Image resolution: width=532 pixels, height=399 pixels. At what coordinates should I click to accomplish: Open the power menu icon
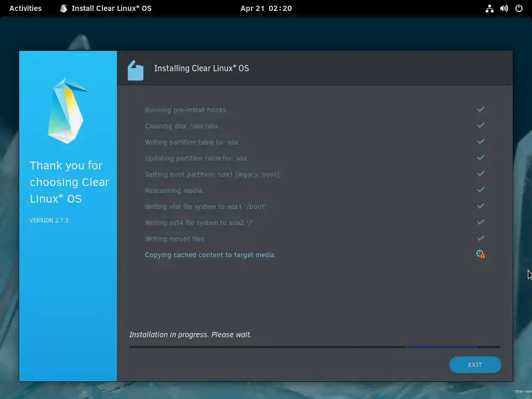click(x=519, y=8)
